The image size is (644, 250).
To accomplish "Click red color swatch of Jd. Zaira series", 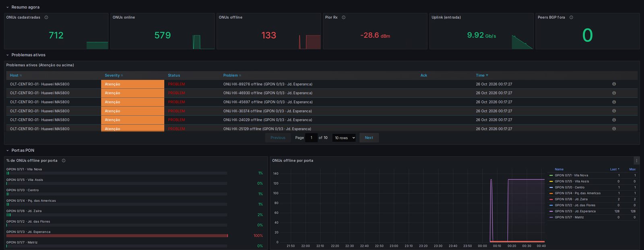I will point(551,199).
